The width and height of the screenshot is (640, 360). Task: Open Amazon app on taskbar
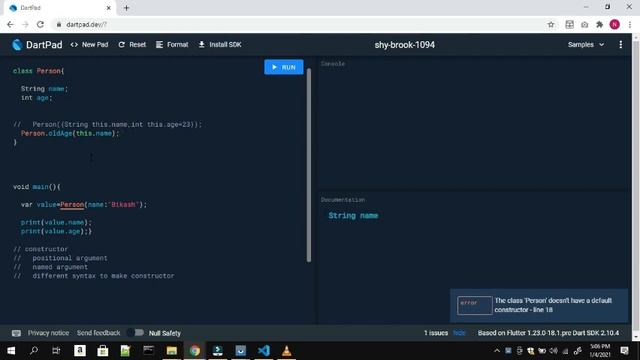pyautogui.click(x=80, y=351)
